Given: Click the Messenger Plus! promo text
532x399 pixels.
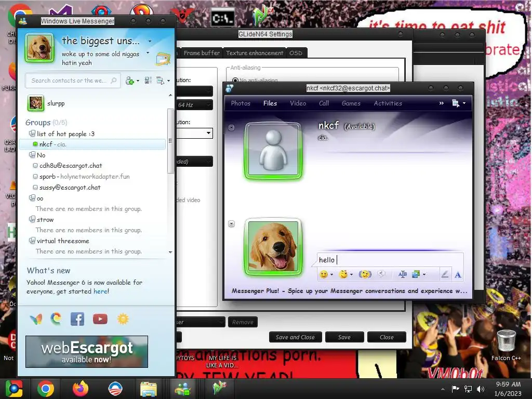Looking at the screenshot, I should click(349, 291).
